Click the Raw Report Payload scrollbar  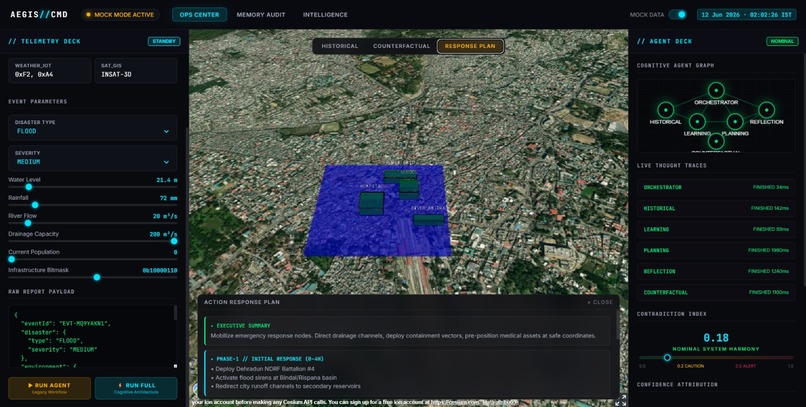(x=175, y=312)
